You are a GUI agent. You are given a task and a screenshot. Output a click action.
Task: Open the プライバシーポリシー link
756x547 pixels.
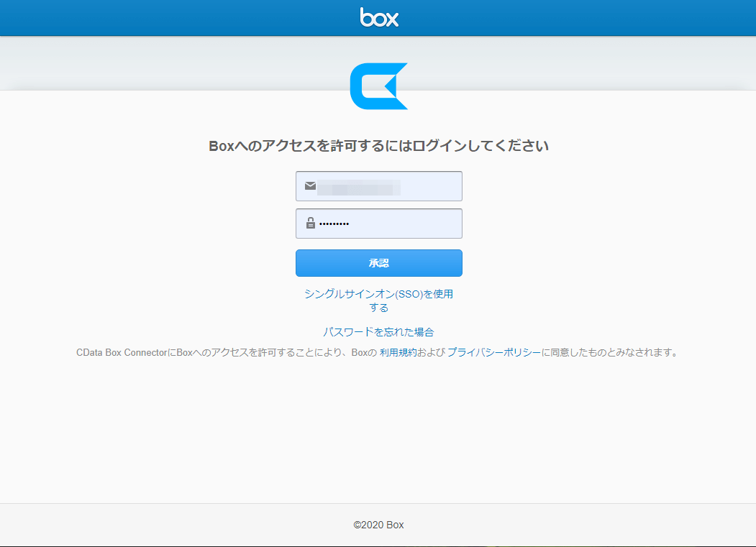(x=494, y=353)
